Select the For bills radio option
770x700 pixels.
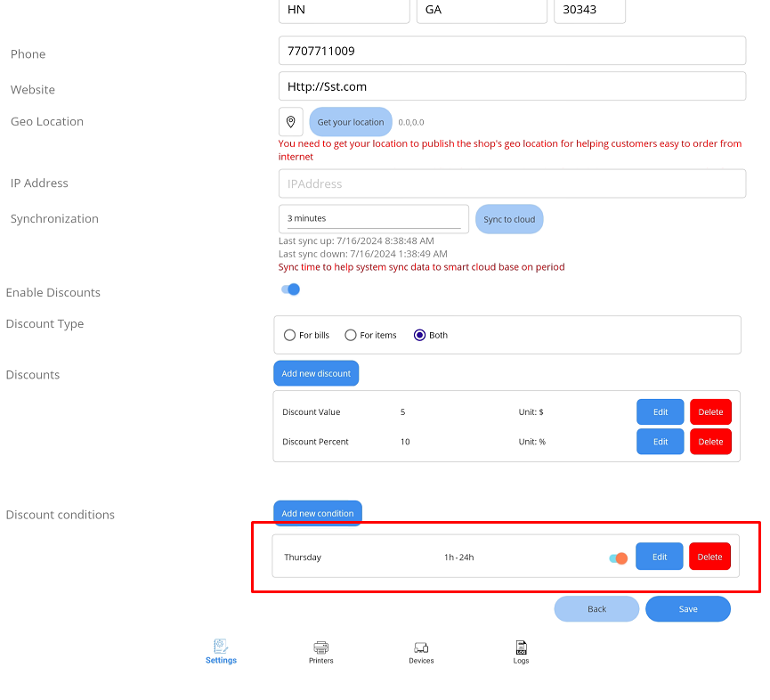[289, 336]
